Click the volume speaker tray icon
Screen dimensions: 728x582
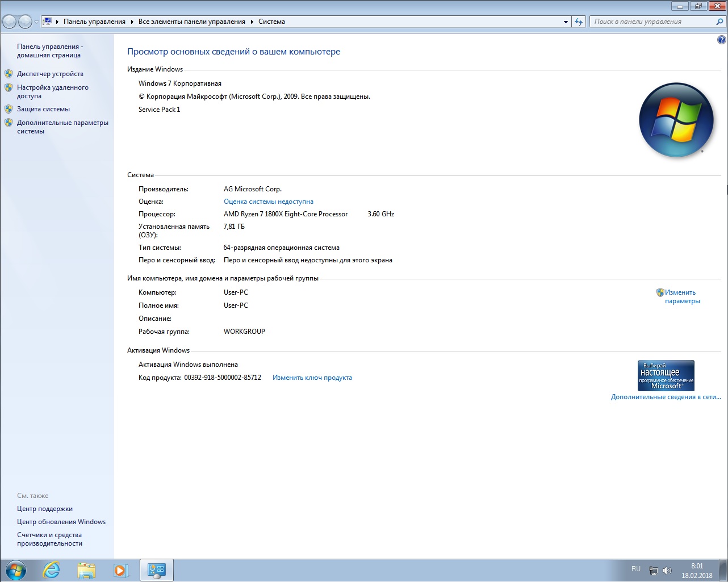(x=667, y=571)
